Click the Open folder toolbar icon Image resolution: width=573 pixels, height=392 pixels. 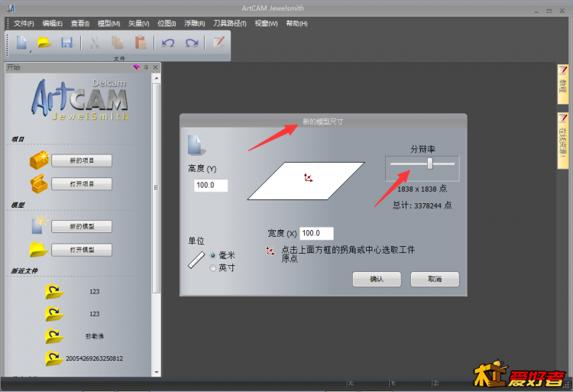click(44, 43)
